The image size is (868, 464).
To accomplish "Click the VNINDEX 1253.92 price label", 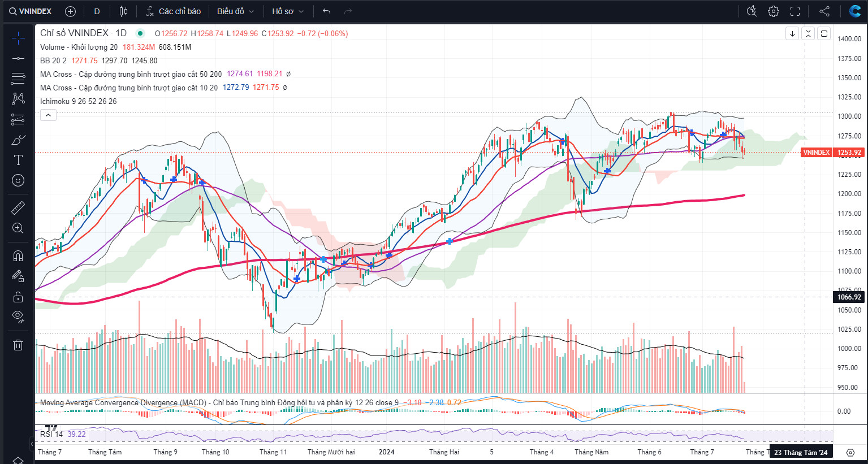I will [833, 153].
